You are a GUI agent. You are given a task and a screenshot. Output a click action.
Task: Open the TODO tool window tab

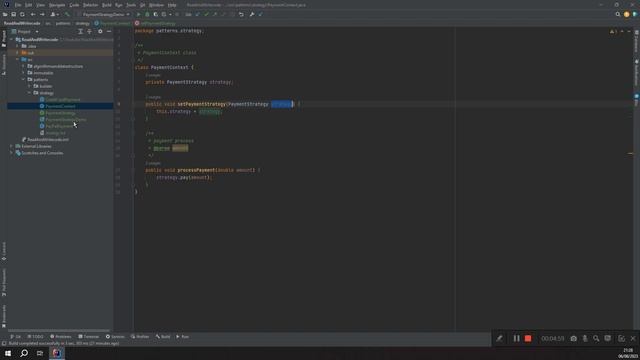[x=36, y=337]
